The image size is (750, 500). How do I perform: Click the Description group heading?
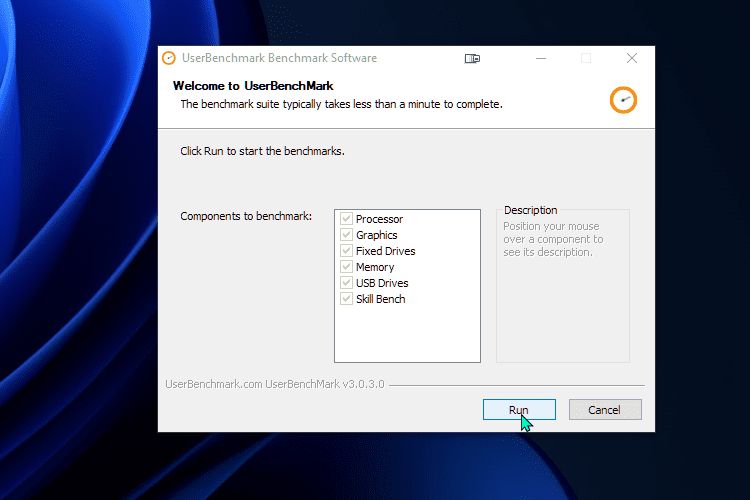(530, 210)
